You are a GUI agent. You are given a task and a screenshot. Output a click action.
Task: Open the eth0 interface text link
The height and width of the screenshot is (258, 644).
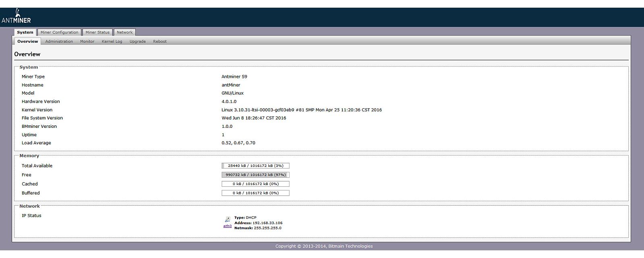[x=227, y=226]
